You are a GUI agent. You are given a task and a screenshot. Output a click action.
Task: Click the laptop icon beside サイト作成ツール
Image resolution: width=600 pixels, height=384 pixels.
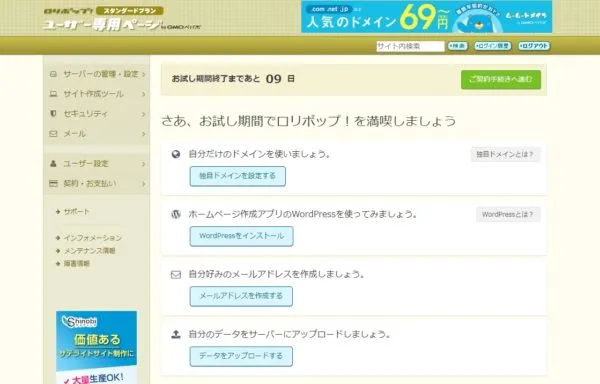click(54, 94)
